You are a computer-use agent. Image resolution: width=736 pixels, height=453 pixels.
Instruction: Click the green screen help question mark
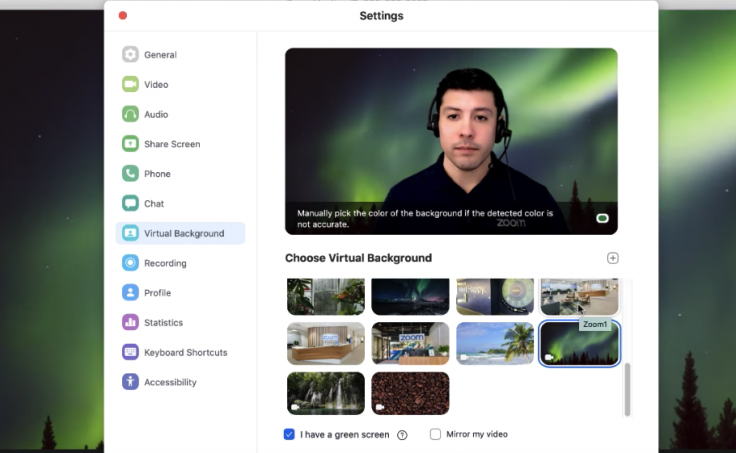coord(402,435)
